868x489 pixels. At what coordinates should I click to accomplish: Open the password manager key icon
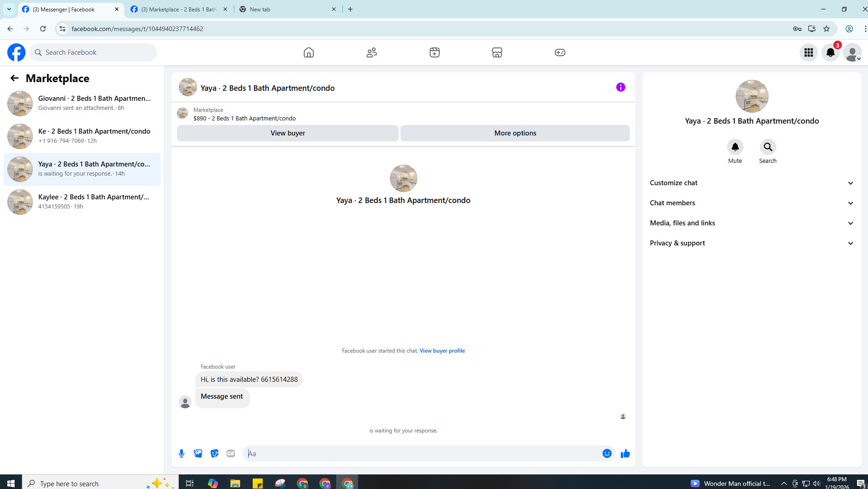coord(797,29)
